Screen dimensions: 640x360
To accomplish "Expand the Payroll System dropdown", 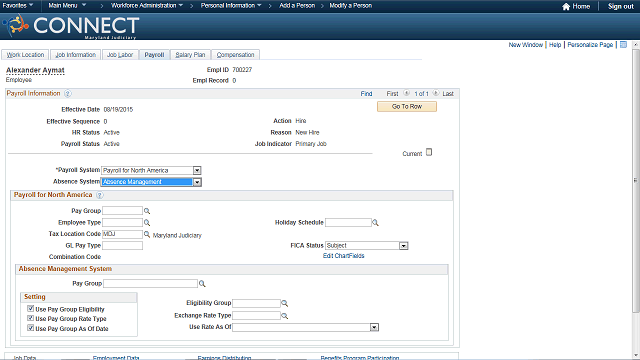I will pos(197,170).
